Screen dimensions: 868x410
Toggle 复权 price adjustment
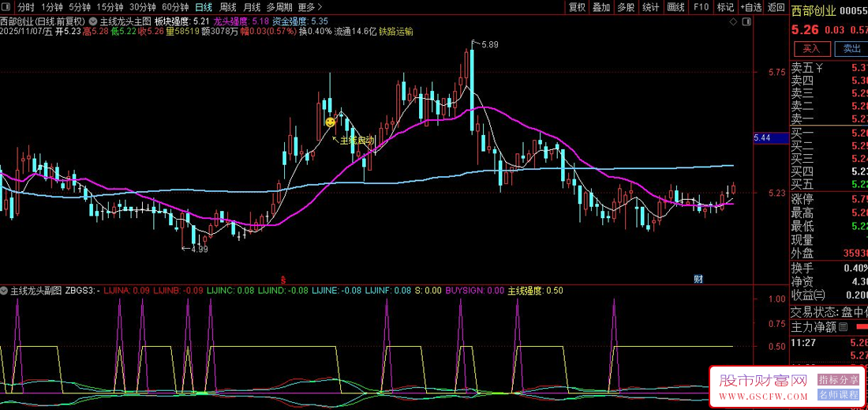pyautogui.click(x=578, y=7)
